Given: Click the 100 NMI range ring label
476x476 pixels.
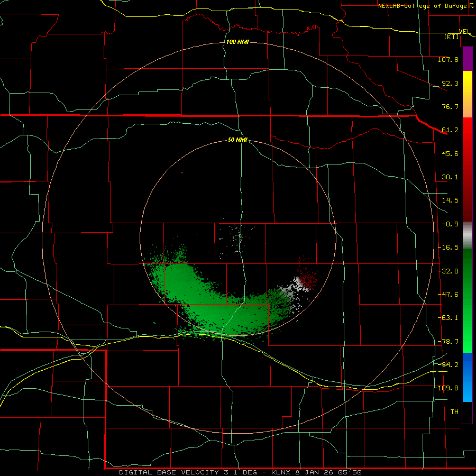Looking at the screenshot, I should pos(237,42).
